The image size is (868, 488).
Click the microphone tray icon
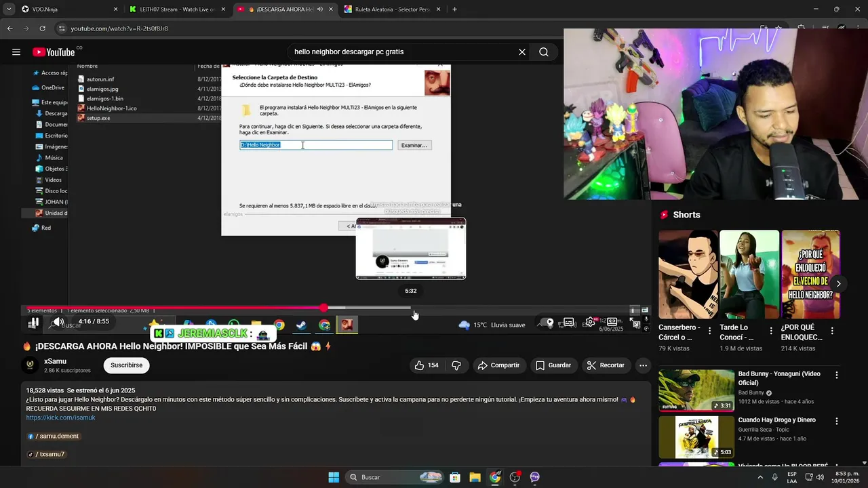tap(774, 477)
